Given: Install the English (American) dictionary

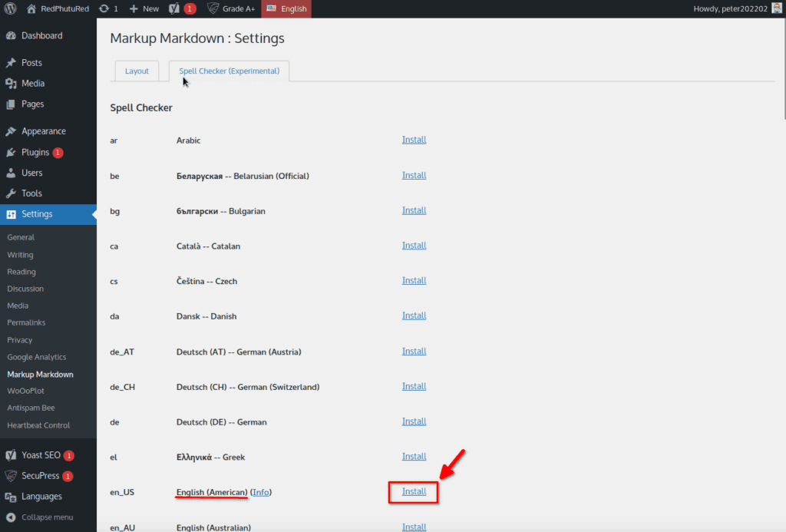Looking at the screenshot, I should (x=414, y=491).
